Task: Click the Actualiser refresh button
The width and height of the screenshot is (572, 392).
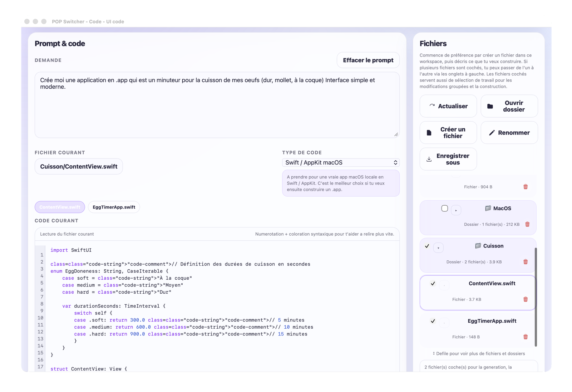Action: (x=448, y=106)
